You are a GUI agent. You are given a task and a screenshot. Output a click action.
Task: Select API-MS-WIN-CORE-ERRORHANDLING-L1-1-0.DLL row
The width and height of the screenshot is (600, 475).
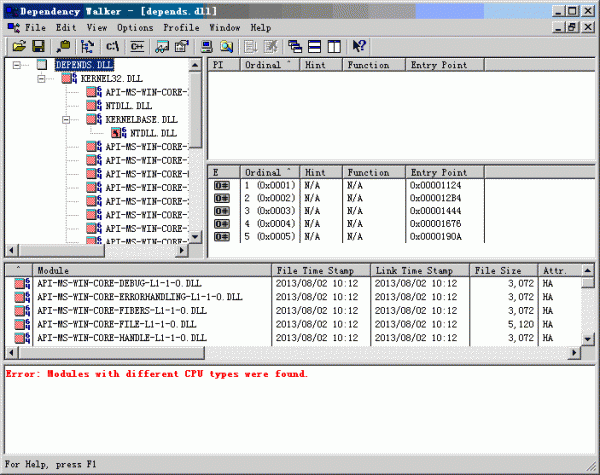pos(293,297)
